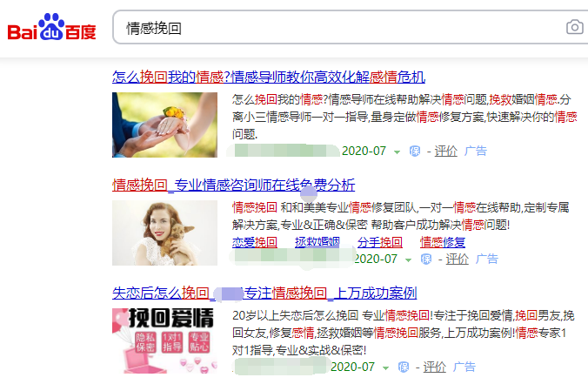
Task: Open result titled 失恋后怎么挽回
Action: (x=264, y=293)
